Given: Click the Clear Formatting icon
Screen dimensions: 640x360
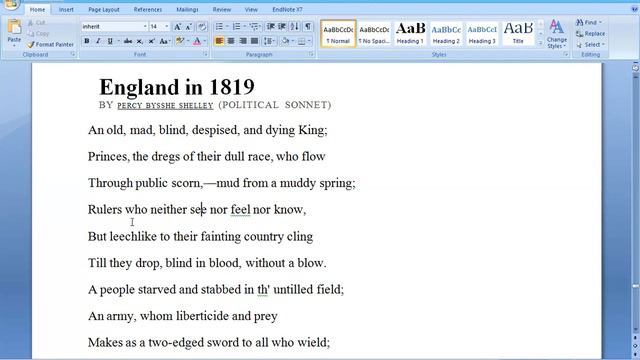Looking at the screenshot, I should pyautogui.click(x=202, y=27).
